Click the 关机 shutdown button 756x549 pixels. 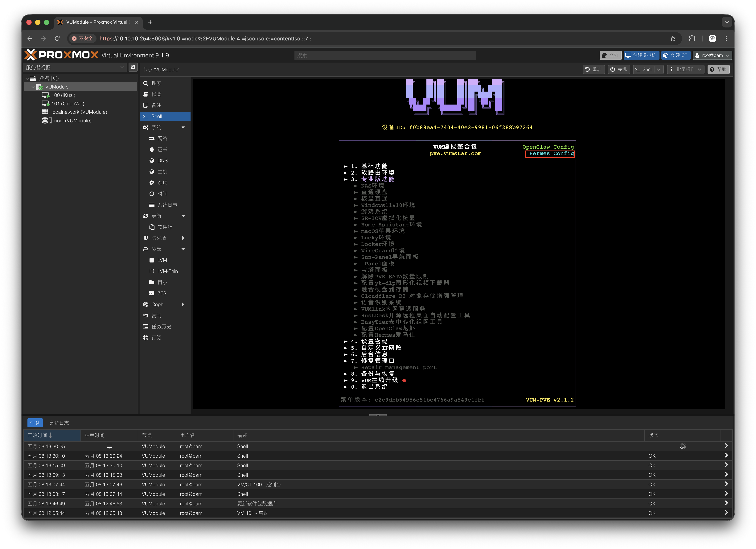point(619,69)
